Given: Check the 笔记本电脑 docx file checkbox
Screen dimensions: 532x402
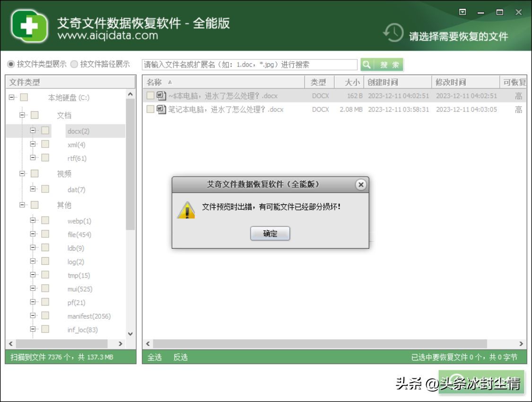Looking at the screenshot, I should click(x=150, y=109).
